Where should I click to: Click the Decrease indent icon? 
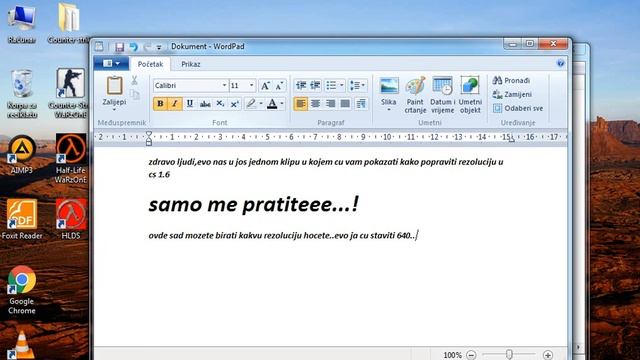(x=301, y=85)
